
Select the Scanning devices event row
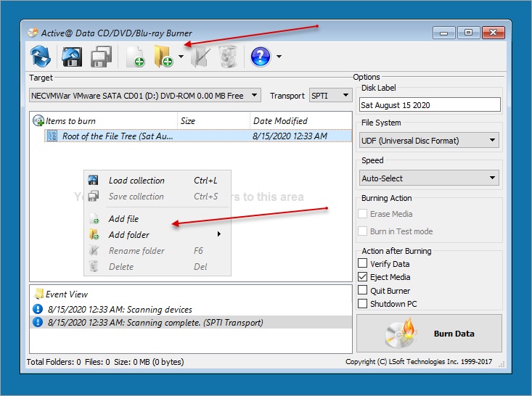191,309
